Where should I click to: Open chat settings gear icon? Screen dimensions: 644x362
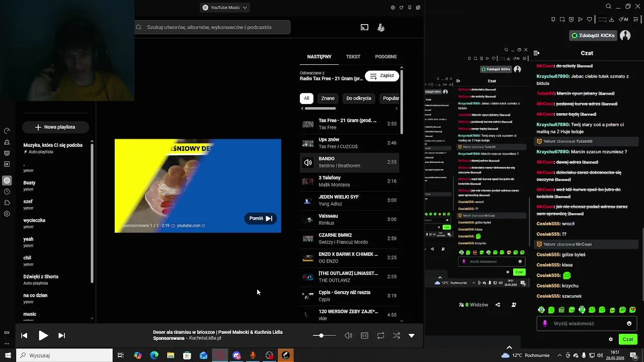[611, 339]
